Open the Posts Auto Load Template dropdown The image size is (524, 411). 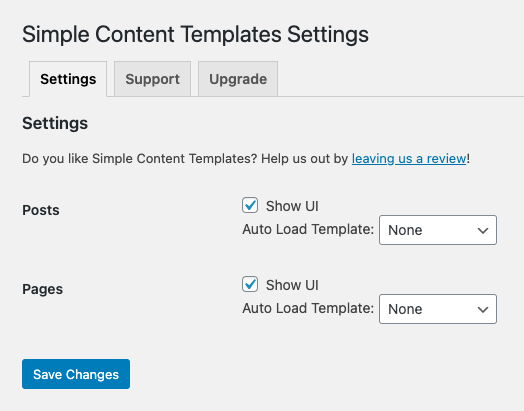[438, 230]
